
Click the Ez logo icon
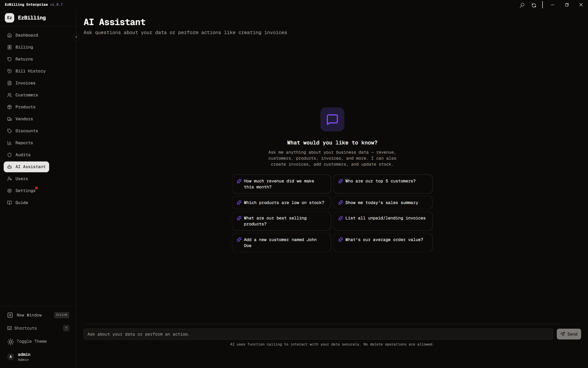tap(9, 18)
